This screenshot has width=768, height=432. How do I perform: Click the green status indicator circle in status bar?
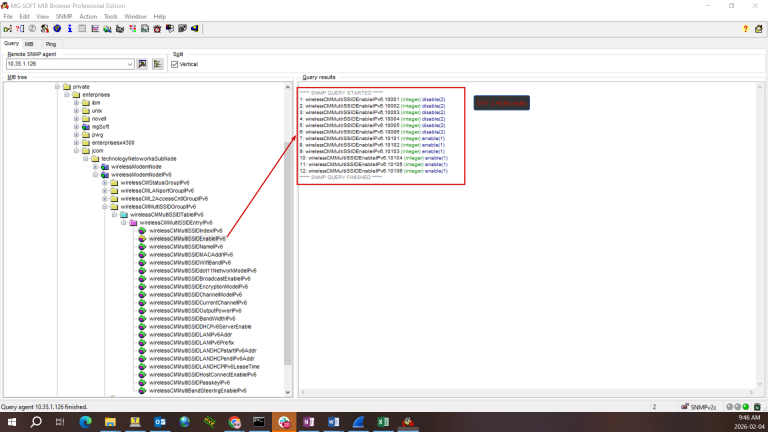click(x=745, y=407)
